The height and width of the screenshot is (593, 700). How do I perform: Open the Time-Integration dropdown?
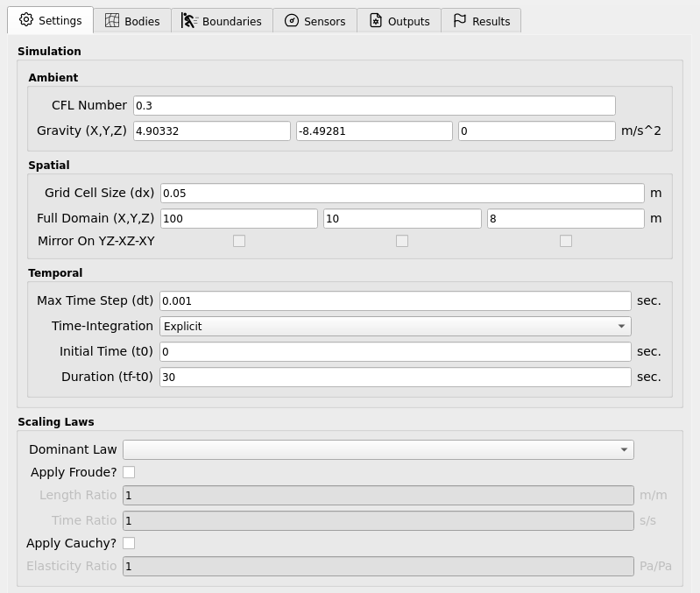(395, 326)
